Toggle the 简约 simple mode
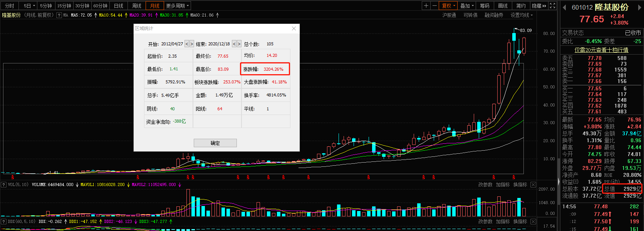644x231 pixels. (x=521, y=6)
